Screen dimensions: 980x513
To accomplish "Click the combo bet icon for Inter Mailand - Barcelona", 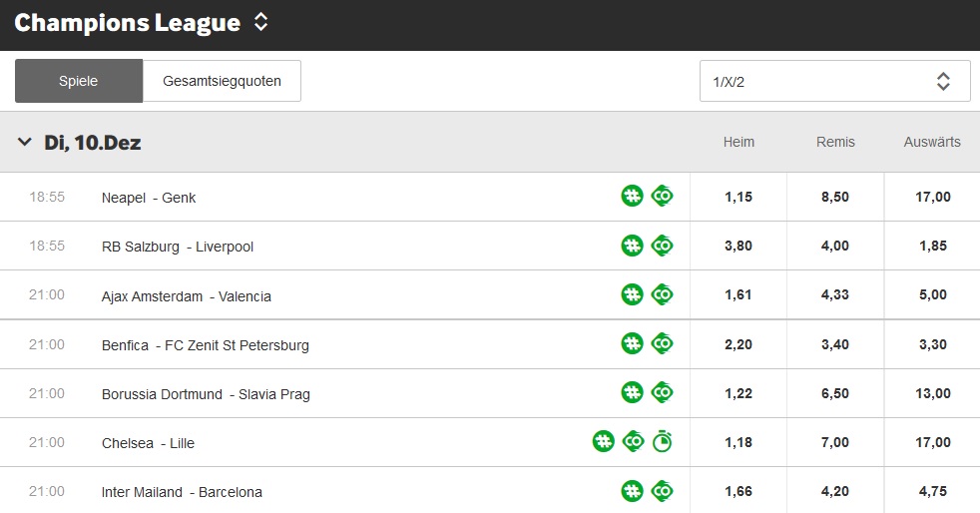I will coord(662,491).
